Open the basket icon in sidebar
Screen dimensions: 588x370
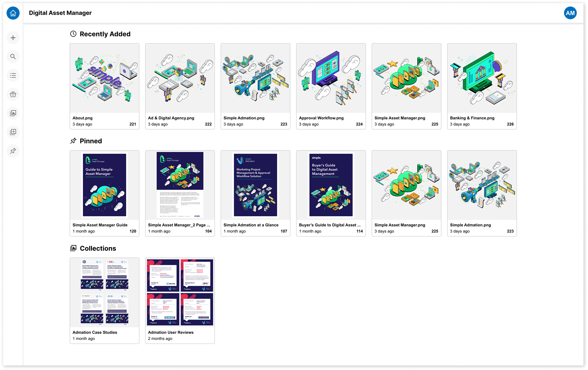13,94
